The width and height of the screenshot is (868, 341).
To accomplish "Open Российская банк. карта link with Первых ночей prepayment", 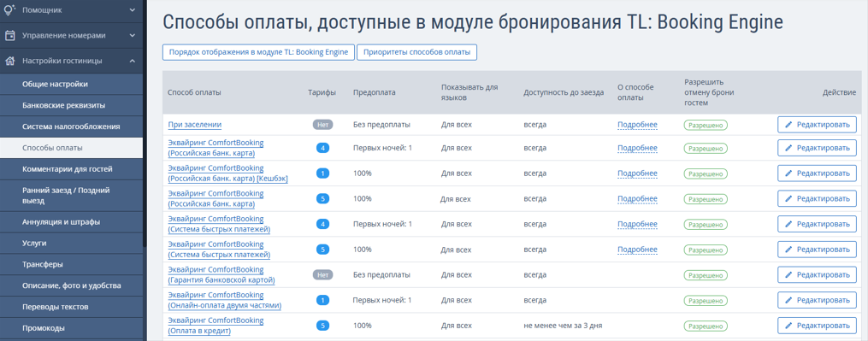I will [216, 148].
